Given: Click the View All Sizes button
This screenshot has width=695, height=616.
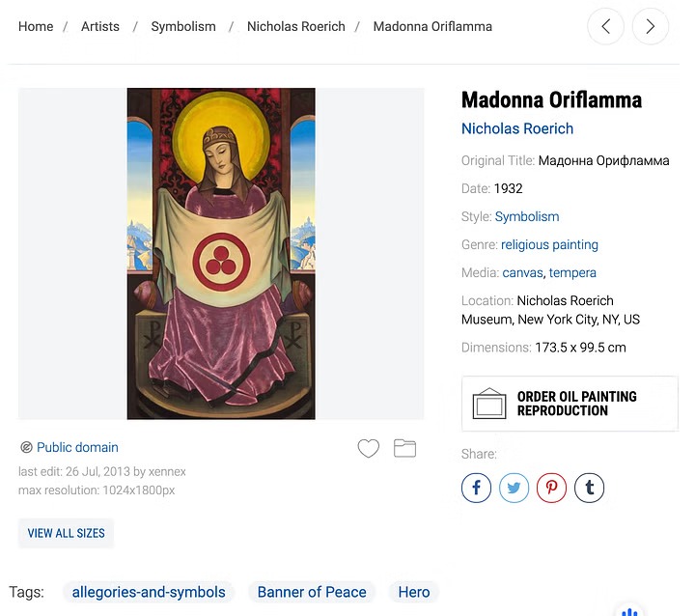Looking at the screenshot, I should pyautogui.click(x=66, y=533).
